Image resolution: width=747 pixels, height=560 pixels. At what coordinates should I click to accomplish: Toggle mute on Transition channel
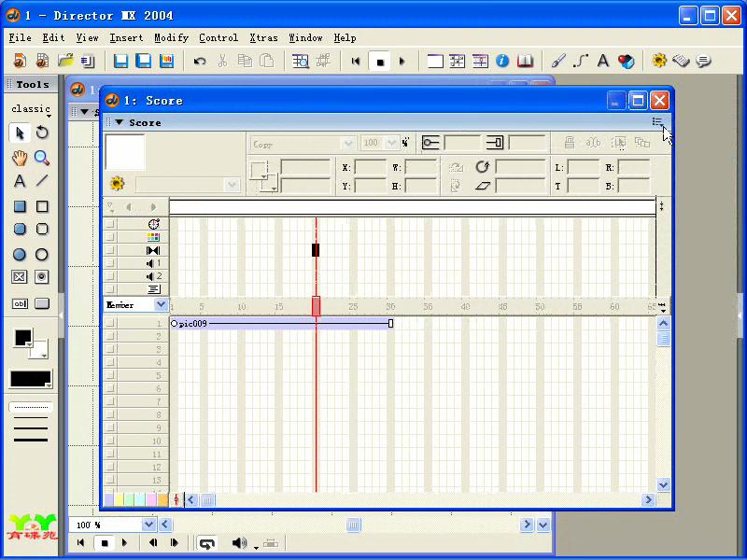(110, 250)
